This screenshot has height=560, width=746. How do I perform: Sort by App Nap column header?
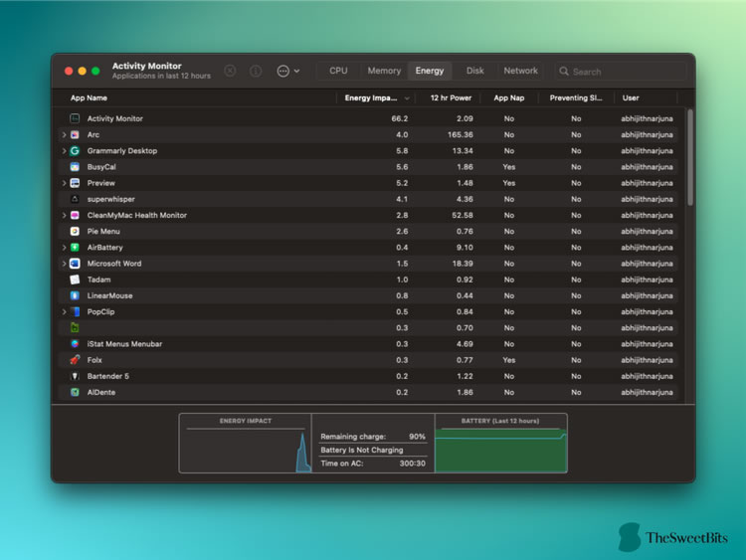point(508,98)
